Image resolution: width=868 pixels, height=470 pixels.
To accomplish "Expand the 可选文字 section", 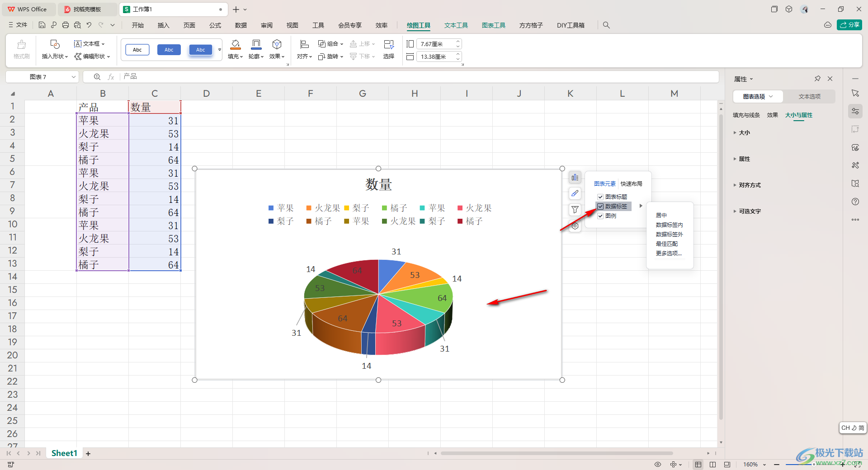I will click(x=747, y=211).
